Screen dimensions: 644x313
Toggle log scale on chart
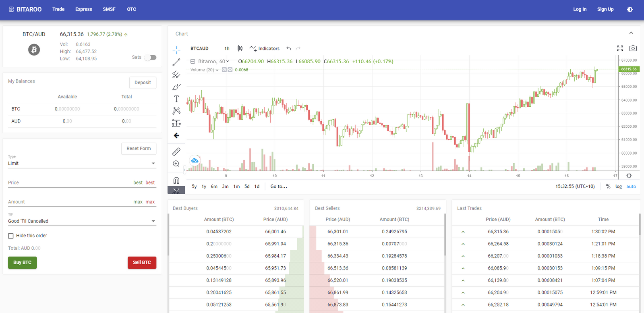point(619,187)
